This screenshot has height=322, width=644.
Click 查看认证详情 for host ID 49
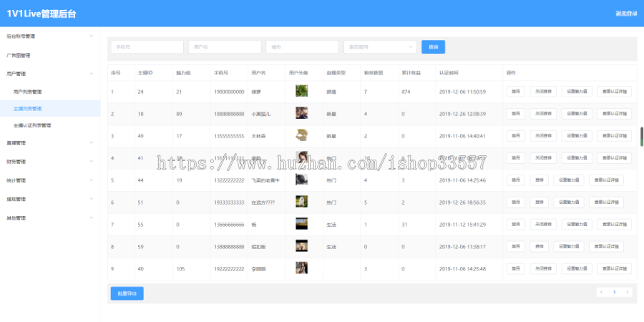(614, 136)
